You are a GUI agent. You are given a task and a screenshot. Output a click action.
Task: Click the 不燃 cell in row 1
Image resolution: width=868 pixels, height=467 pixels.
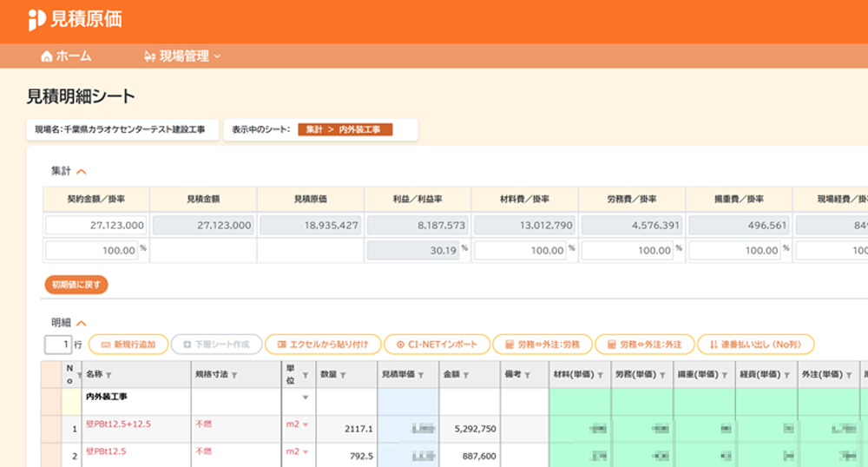pyautogui.click(x=236, y=429)
